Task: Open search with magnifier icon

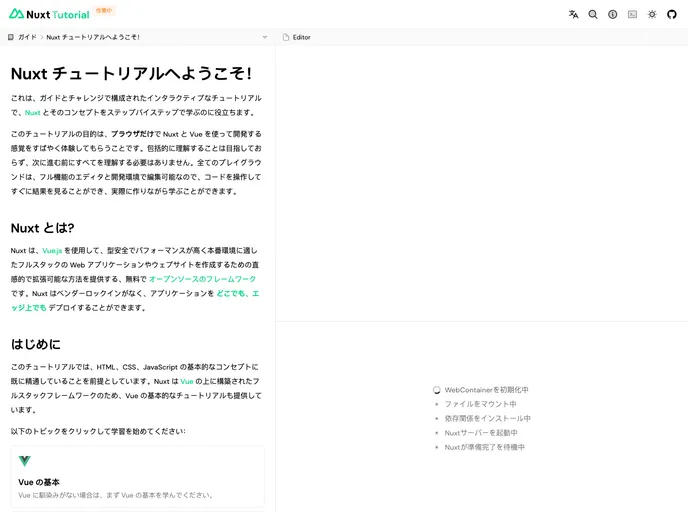Action: pos(593,14)
